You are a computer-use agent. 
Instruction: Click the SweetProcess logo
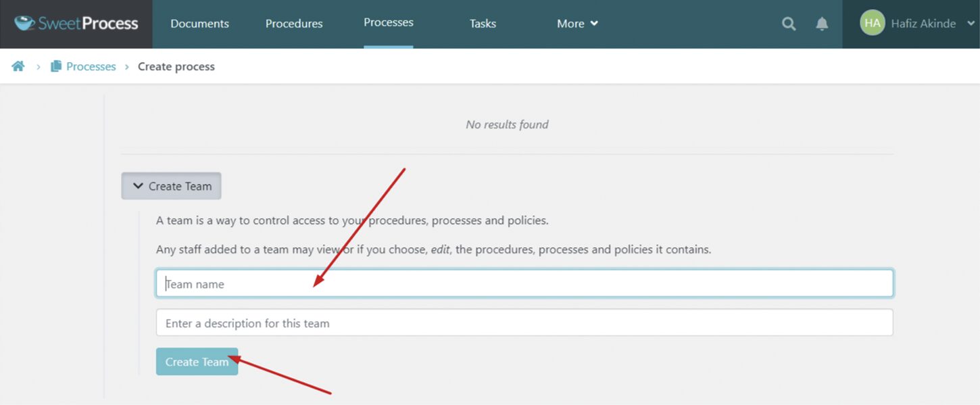76,24
